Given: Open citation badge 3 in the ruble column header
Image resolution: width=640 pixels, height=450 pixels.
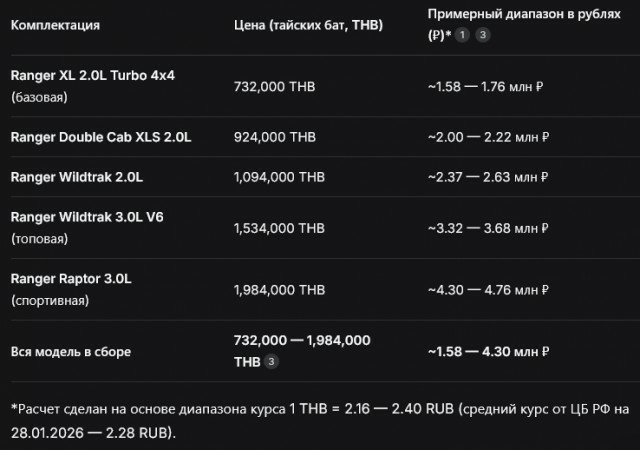Looking at the screenshot, I should 482,35.
